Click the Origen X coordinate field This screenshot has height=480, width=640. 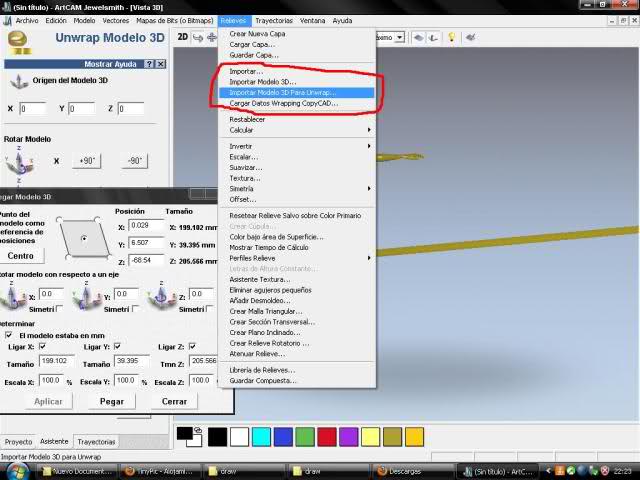(33, 109)
